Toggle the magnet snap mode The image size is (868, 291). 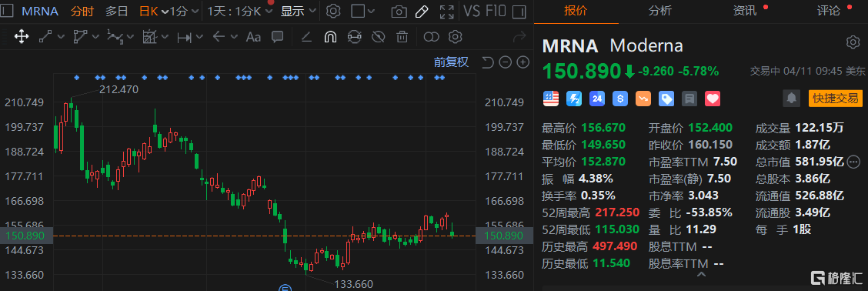[x=330, y=37]
